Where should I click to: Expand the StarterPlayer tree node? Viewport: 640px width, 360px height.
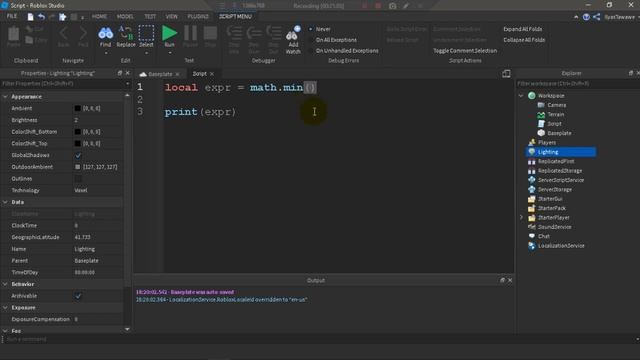point(521,218)
